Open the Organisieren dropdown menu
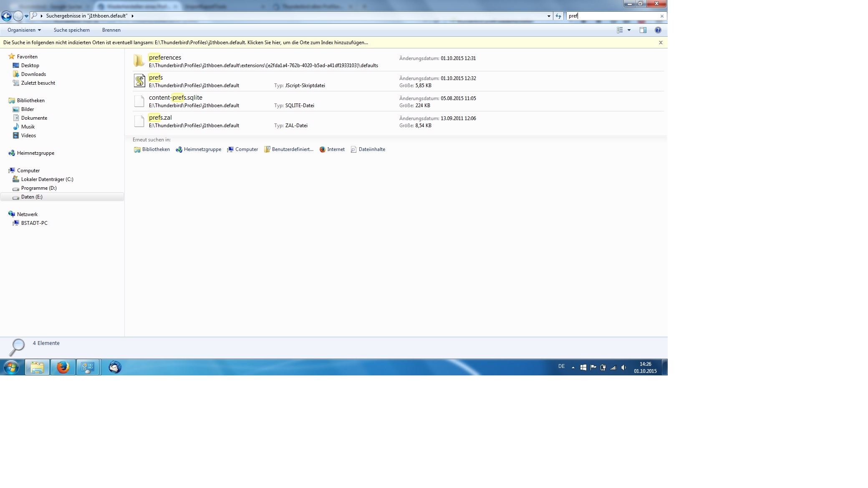 [24, 30]
